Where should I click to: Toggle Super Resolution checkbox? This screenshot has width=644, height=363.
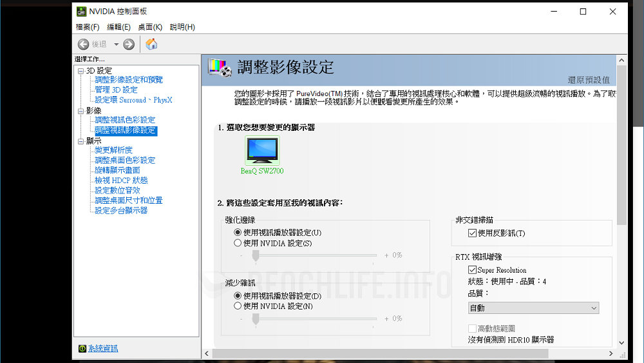pyautogui.click(x=472, y=270)
